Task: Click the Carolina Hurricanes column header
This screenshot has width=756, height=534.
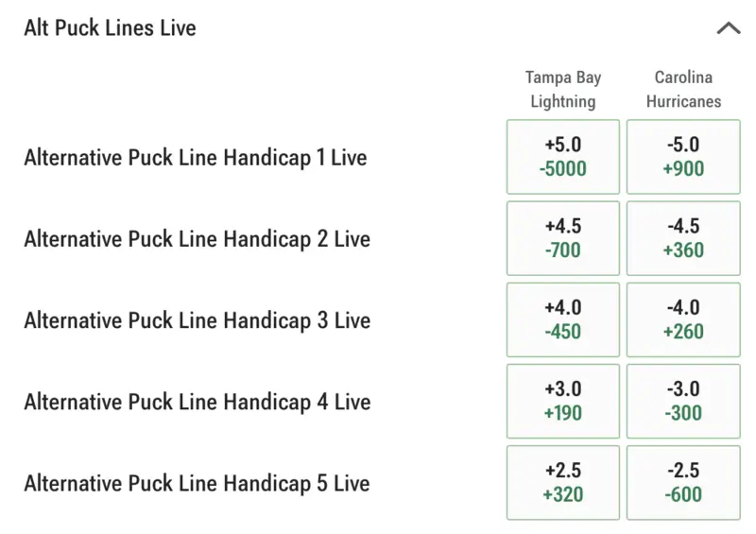Action: [683, 89]
